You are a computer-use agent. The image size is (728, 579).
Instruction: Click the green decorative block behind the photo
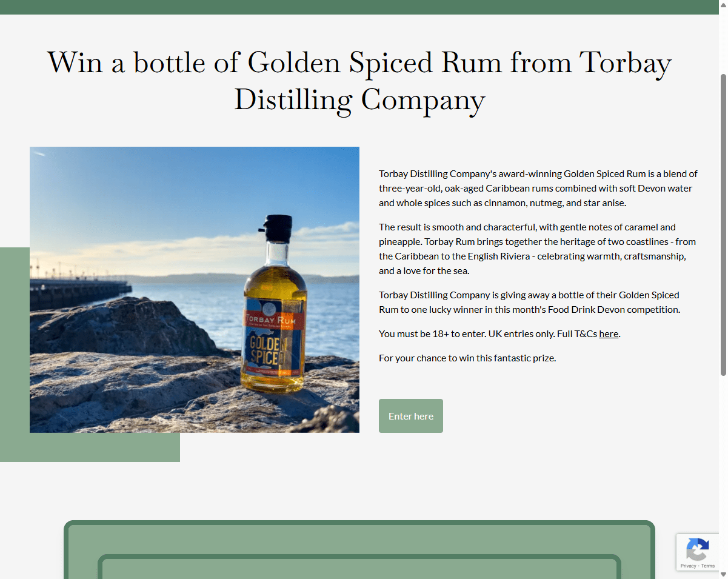tap(91, 447)
